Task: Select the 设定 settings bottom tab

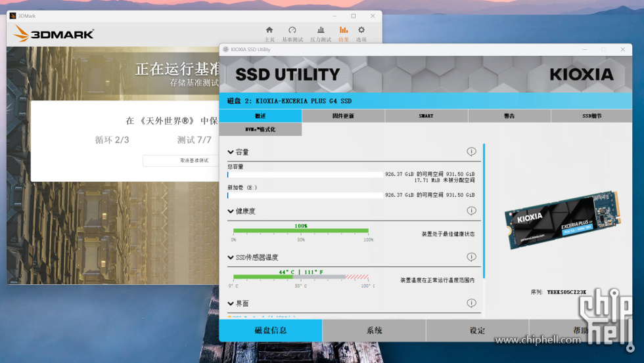Action: click(477, 330)
